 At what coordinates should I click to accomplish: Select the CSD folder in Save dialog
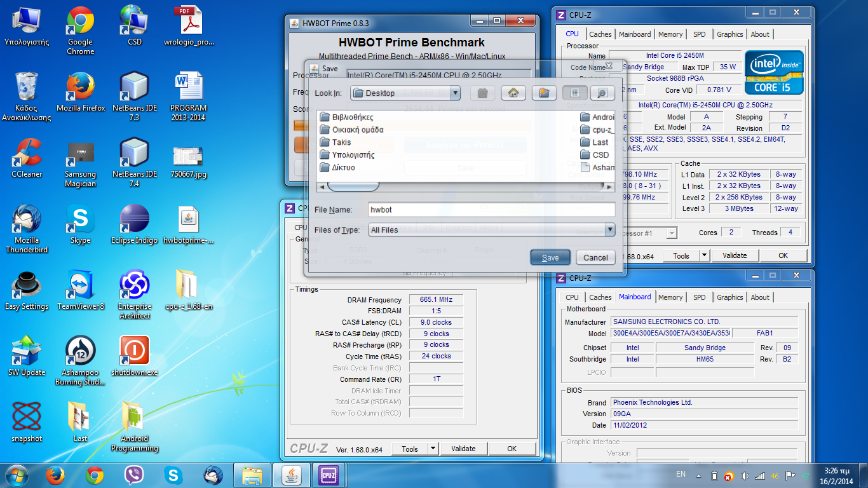(x=595, y=155)
